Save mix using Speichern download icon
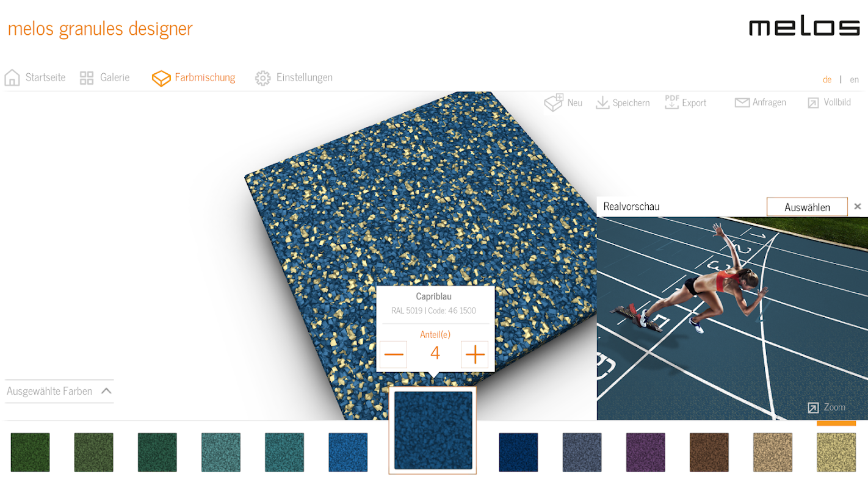The width and height of the screenshot is (868, 488). pos(602,102)
